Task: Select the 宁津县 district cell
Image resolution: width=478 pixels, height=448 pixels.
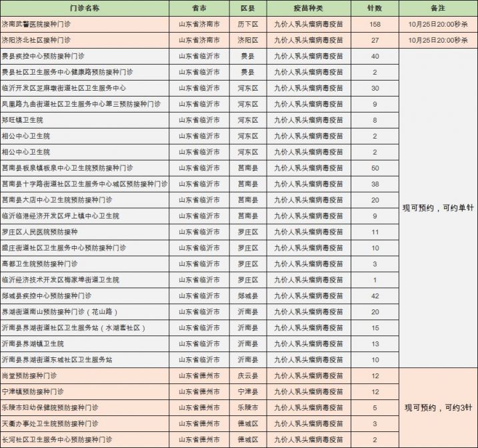Action: click(248, 392)
